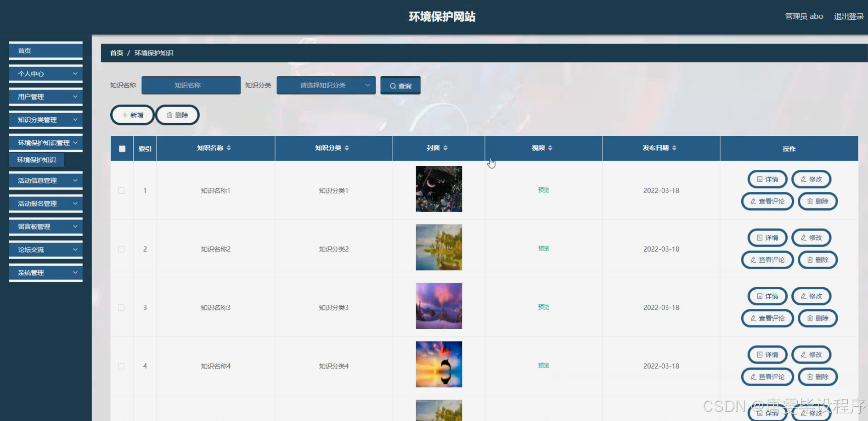
Task: Click the trash icon in the top 删除 button
Action: (x=169, y=115)
